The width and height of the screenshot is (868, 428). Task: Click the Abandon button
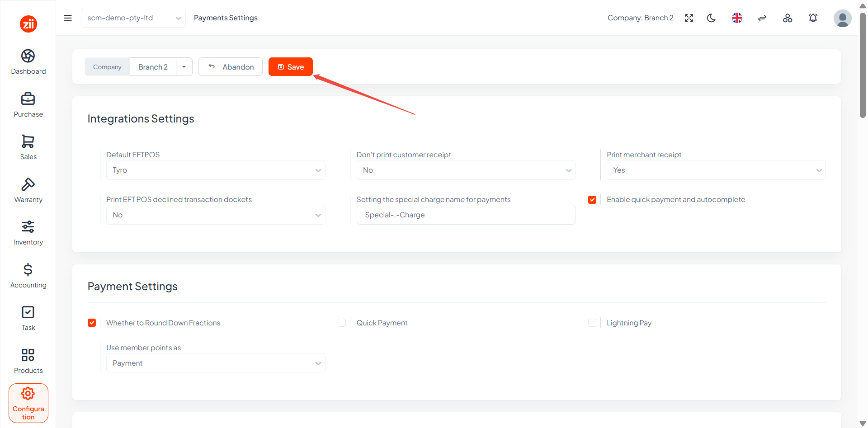click(x=231, y=67)
